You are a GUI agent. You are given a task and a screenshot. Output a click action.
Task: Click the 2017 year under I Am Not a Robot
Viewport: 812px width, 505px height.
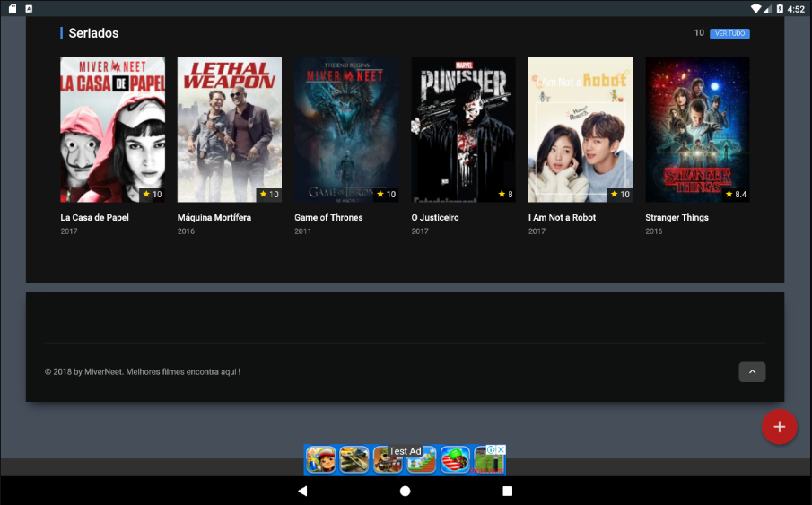tap(537, 231)
